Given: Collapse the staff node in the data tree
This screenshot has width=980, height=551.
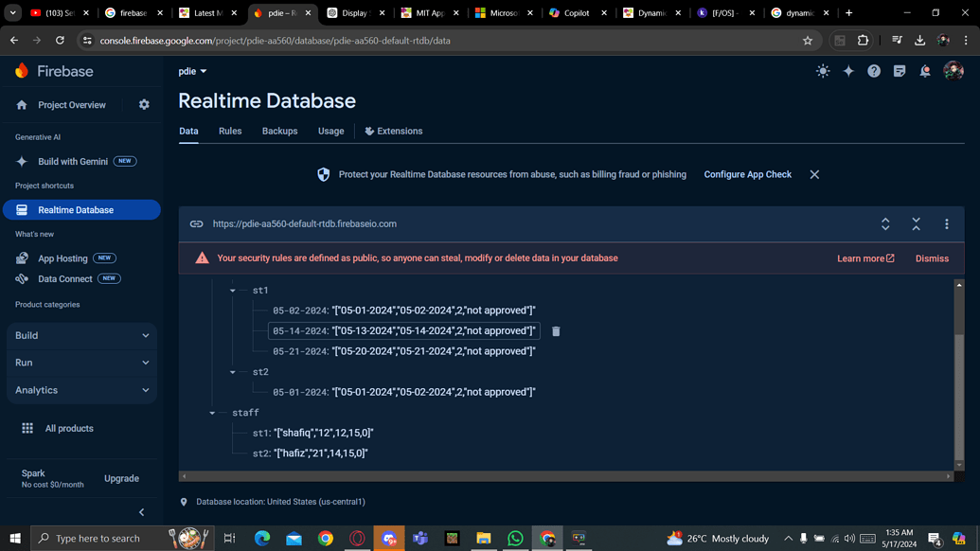Looking at the screenshot, I should pos(212,412).
